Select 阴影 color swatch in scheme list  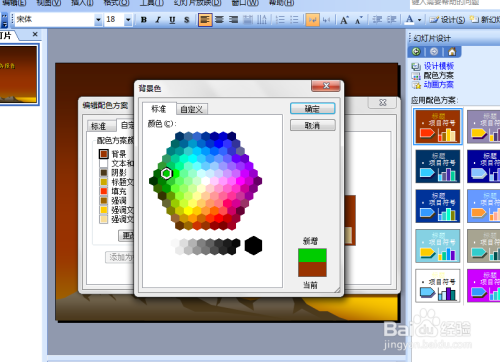[x=104, y=173]
